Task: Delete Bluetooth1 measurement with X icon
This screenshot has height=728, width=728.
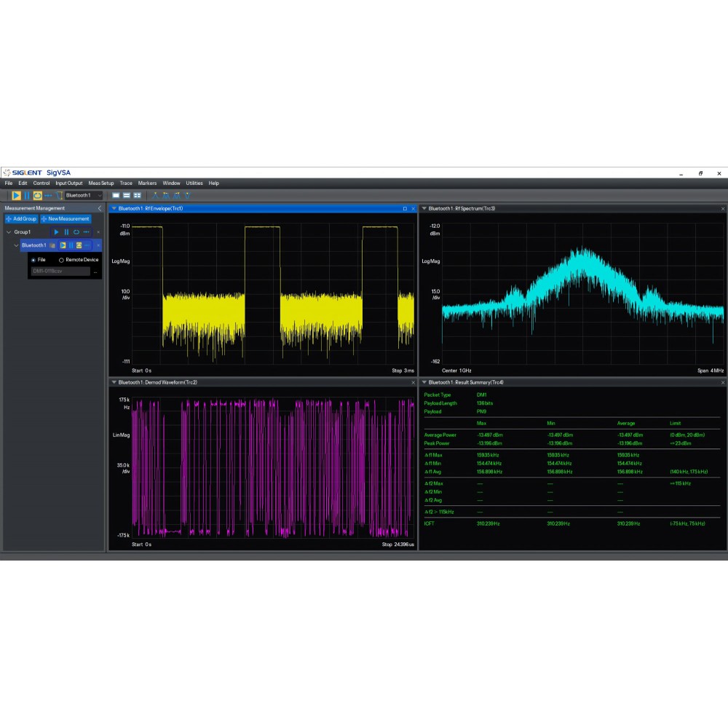Action: 98,245
